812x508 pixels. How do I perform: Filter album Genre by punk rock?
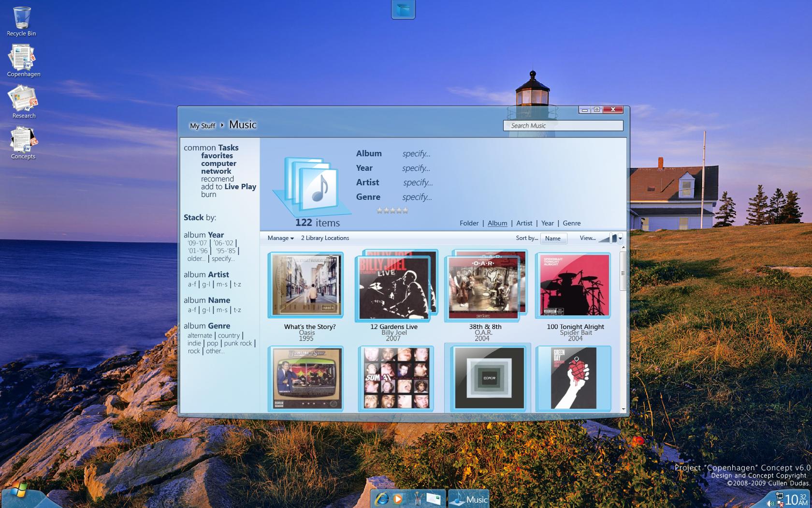click(238, 344)
